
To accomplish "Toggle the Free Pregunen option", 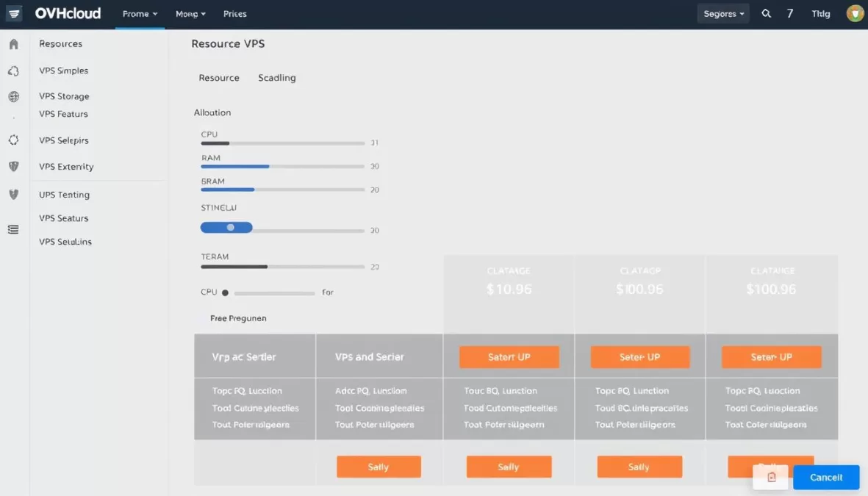I will click(x=237, y=317).
